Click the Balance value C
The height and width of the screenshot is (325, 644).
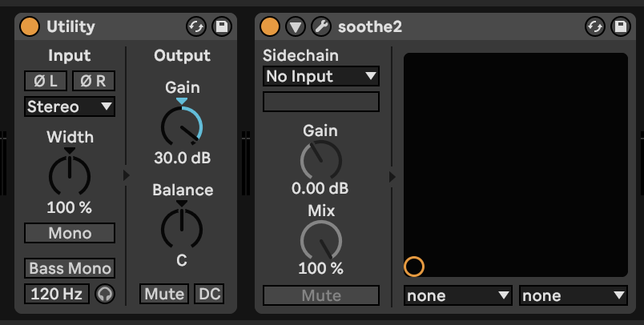click(182, 260)
